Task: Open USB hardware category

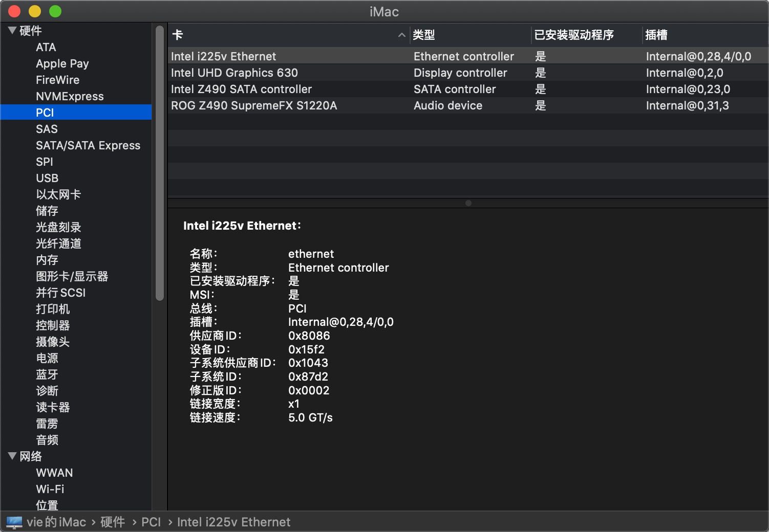Action: tap(47, 178)
